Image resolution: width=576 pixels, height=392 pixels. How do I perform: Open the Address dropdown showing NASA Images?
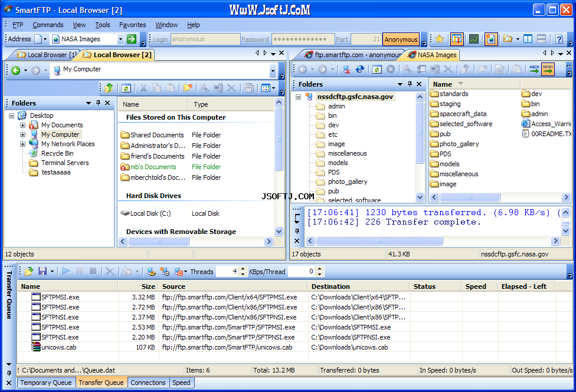(120, 39)
